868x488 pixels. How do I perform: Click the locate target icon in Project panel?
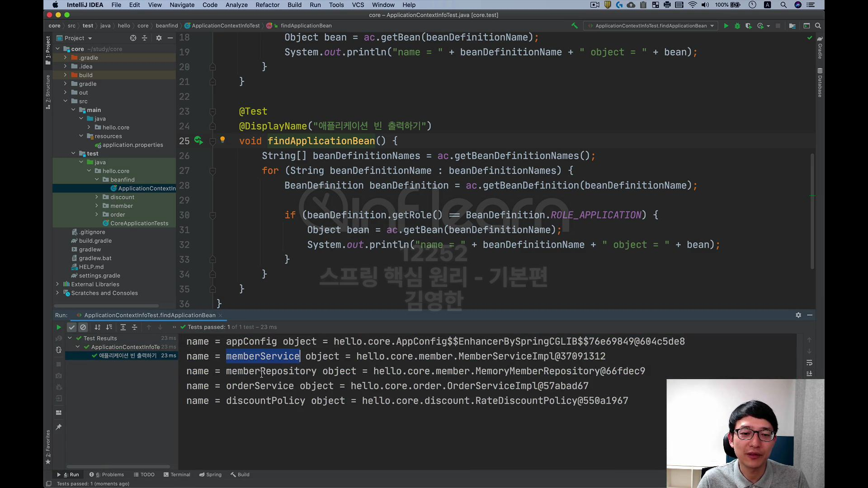coord(133,38)
